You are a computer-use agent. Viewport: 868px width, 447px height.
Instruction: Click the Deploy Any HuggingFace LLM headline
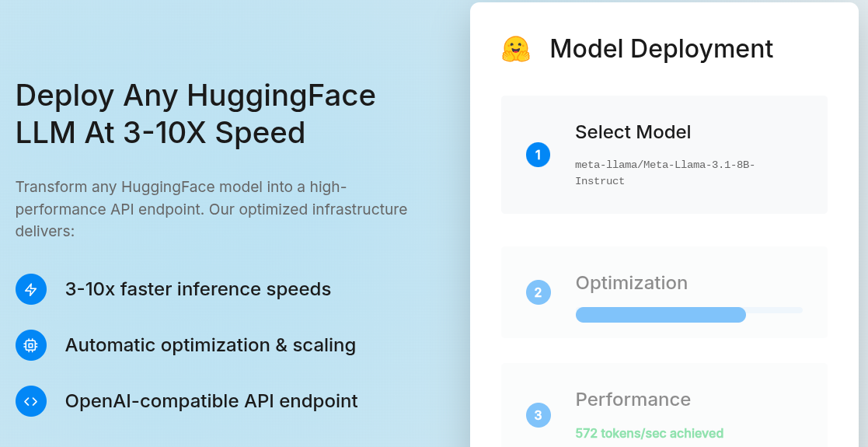196,114
